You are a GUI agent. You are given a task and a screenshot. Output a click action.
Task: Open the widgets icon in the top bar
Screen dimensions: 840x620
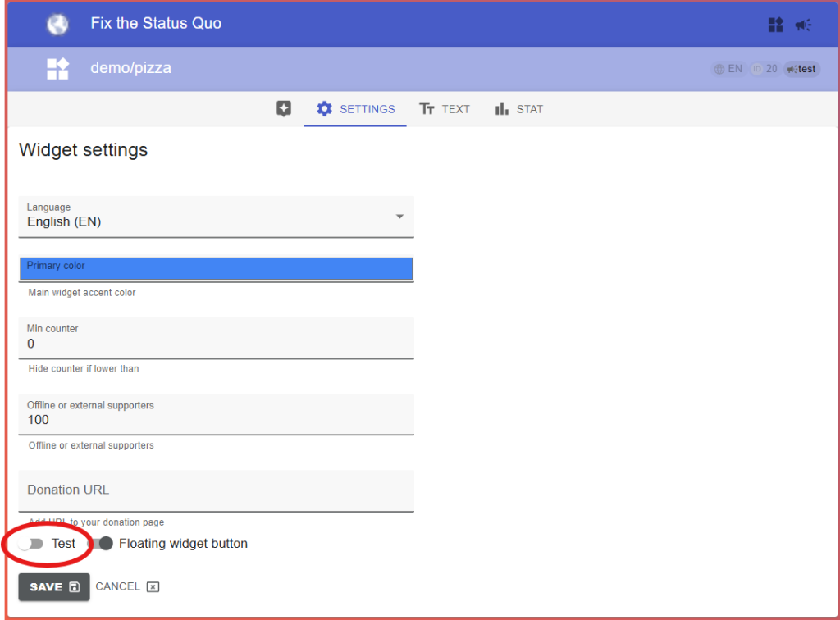pos(775,25)
